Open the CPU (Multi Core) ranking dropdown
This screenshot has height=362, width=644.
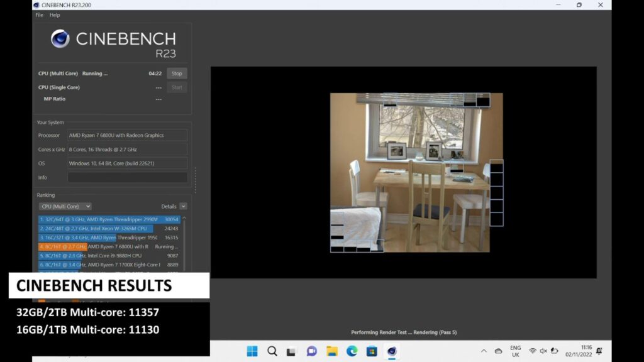(65, 206)
